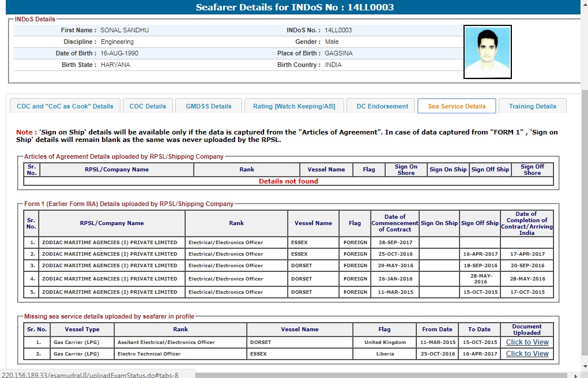Open the CDC and "CoC as Cook" Details tab

point(65,106)
